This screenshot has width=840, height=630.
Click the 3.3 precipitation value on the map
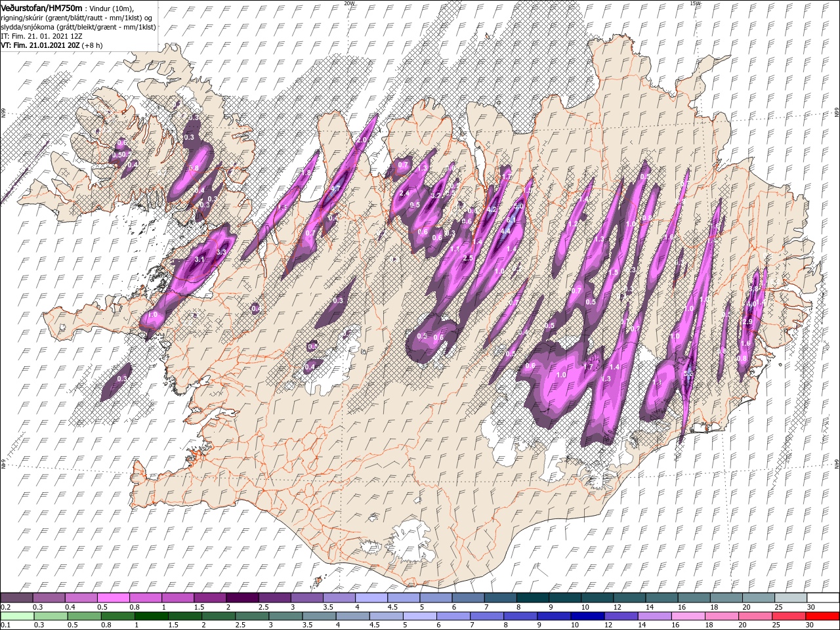tap(221, 252)
